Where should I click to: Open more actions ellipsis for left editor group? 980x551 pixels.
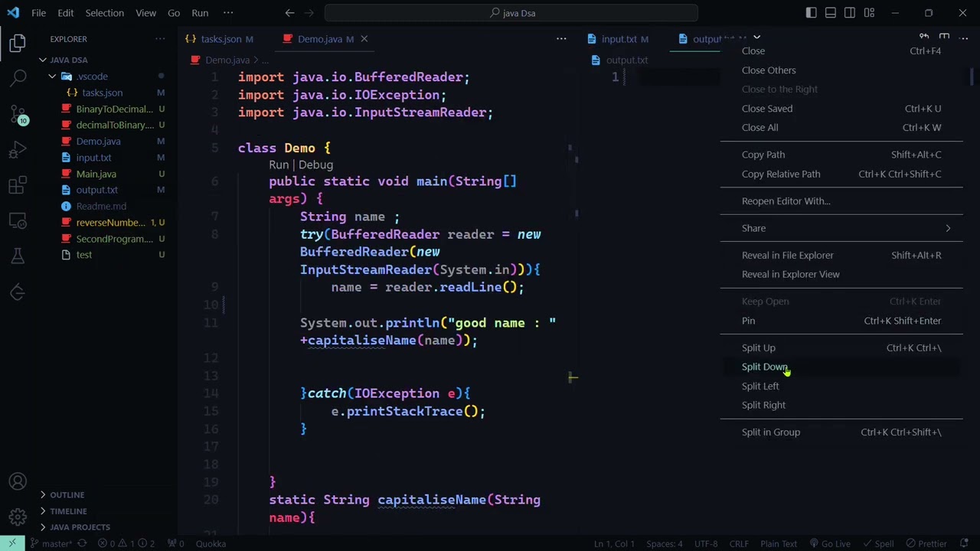tap(561, 39)
